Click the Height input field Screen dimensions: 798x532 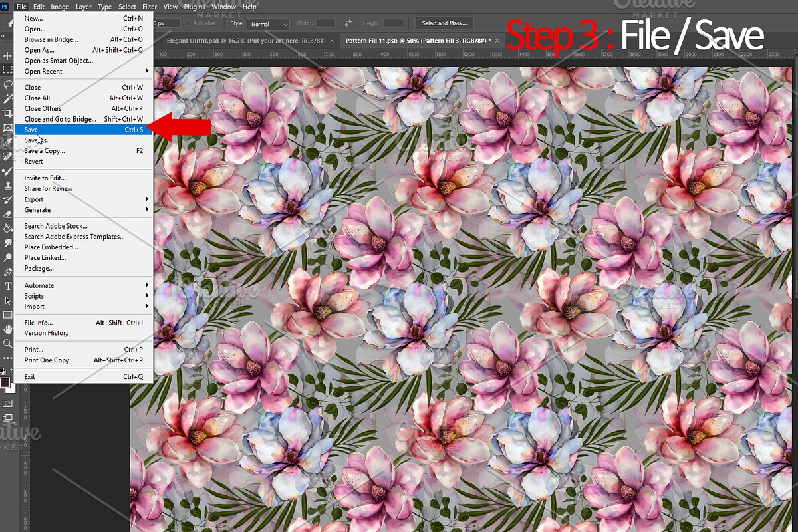pyautogui.click(x=394, y=23)
